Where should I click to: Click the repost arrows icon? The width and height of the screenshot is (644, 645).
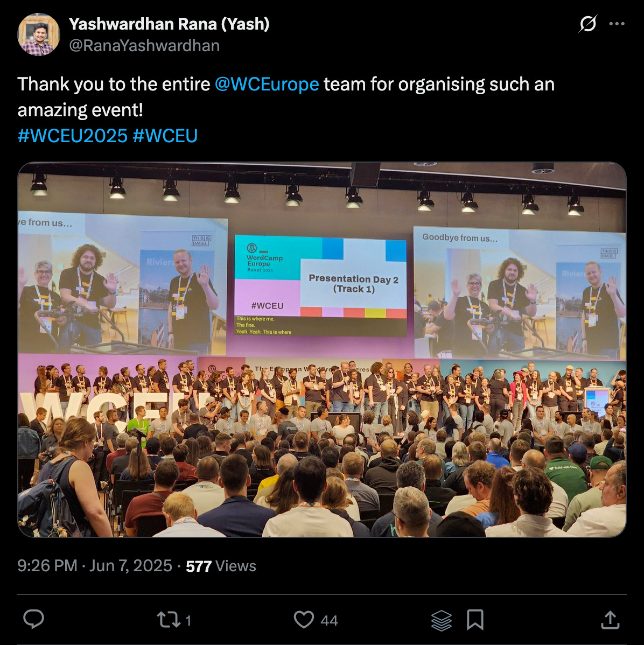169,620
